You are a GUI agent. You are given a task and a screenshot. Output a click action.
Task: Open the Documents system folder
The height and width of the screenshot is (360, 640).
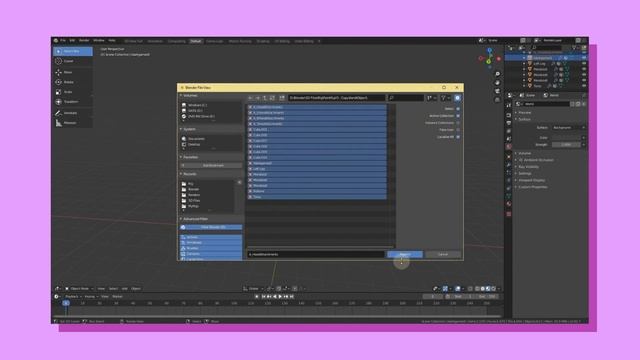coord(196,139)
